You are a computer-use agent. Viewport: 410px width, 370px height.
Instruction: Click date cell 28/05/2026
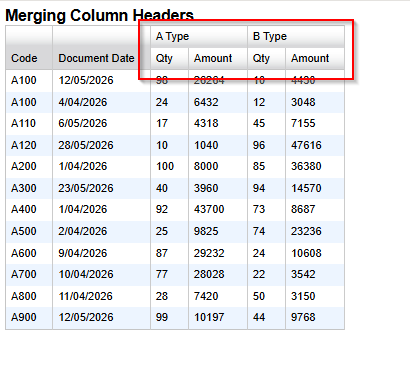[101, 145]
